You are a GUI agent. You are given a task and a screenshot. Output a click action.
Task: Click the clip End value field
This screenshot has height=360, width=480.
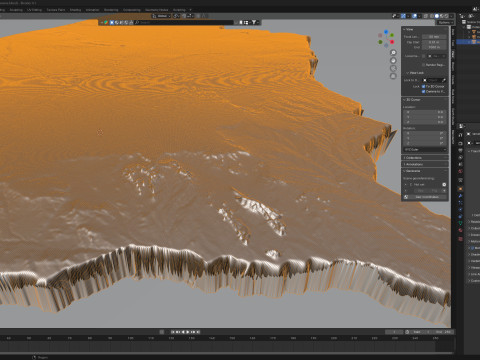click(x=434, y=47)
